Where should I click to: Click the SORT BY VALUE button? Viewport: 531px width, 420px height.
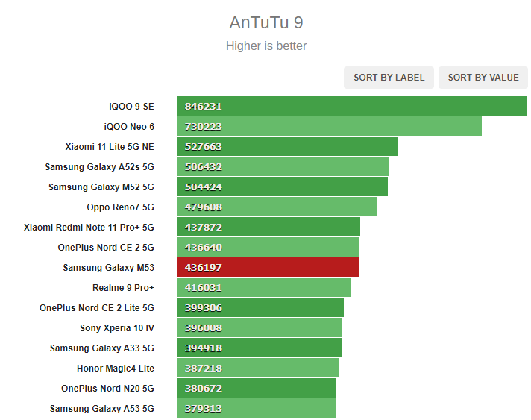coord(483,78)
